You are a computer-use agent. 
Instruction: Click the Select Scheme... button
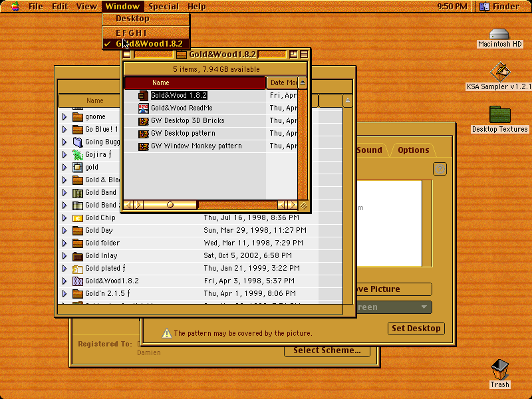[x=327, y=350]
